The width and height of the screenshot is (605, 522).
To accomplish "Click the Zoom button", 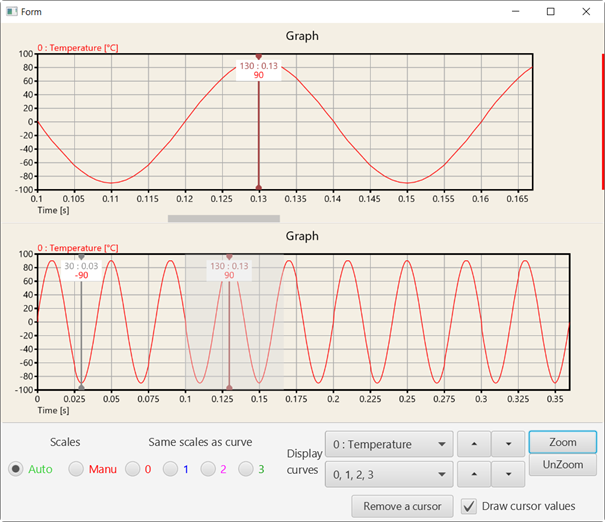I will pos(563,442).
